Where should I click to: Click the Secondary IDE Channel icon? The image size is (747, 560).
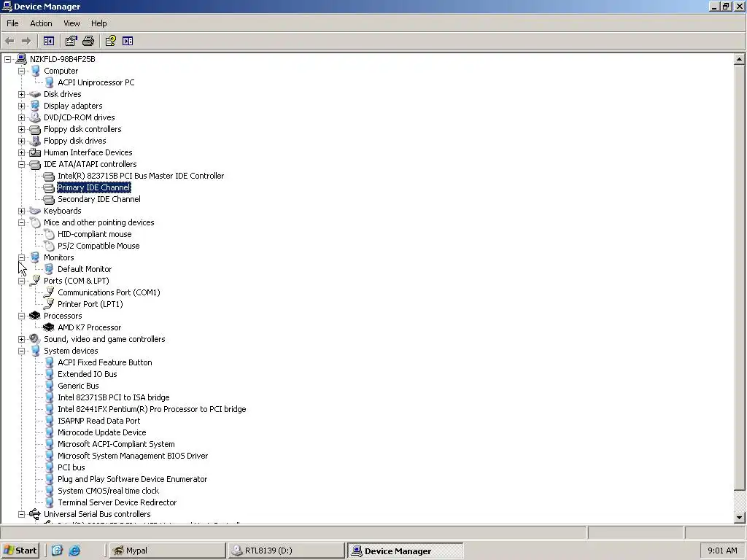49,200
